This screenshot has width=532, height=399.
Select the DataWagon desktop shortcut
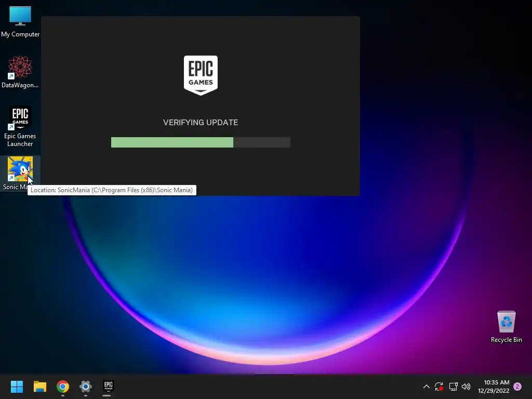pyautogui.click(x=20, y=72)
